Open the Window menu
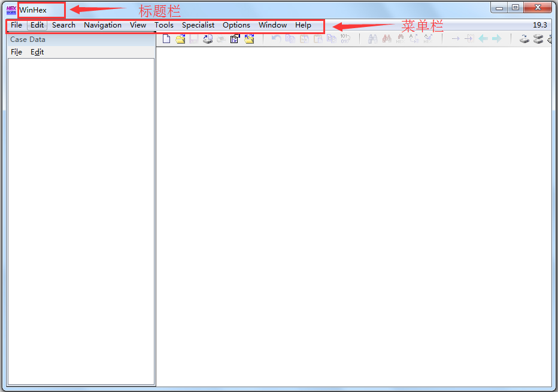 (272, 25)
